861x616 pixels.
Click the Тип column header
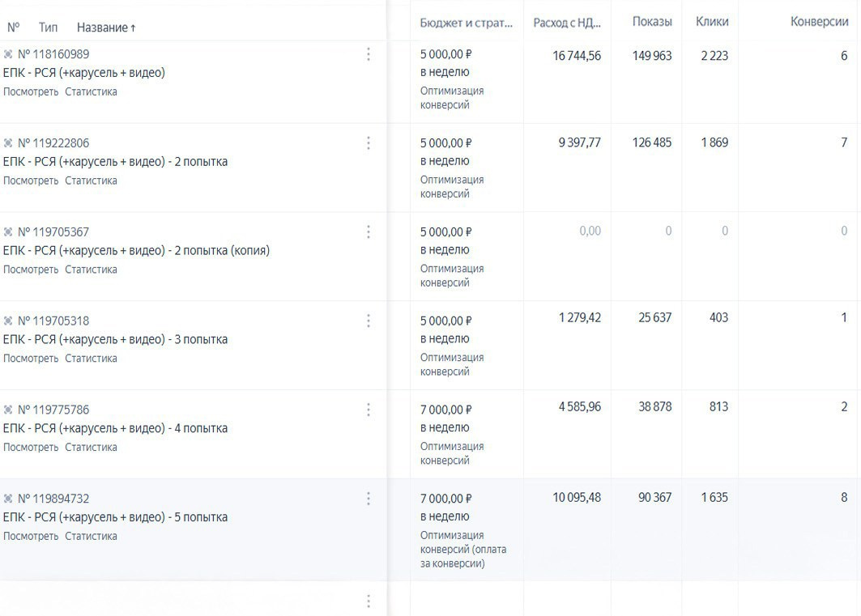pos(48,28)
